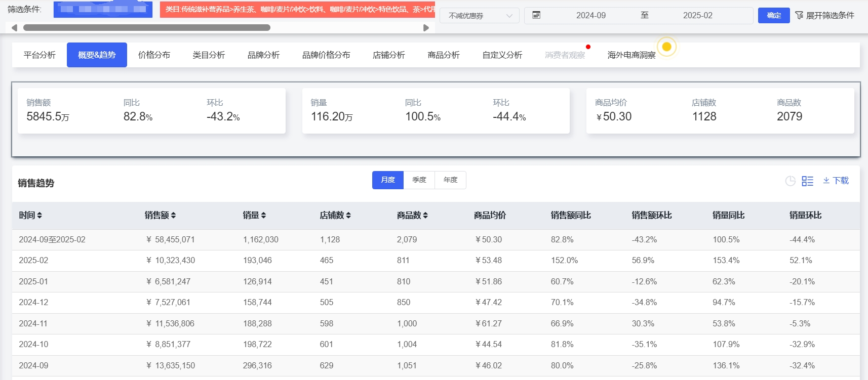Click the 销量同比 column header
Image resolution: width=868 pixels, height=380 pixels.
click(729, 216)
